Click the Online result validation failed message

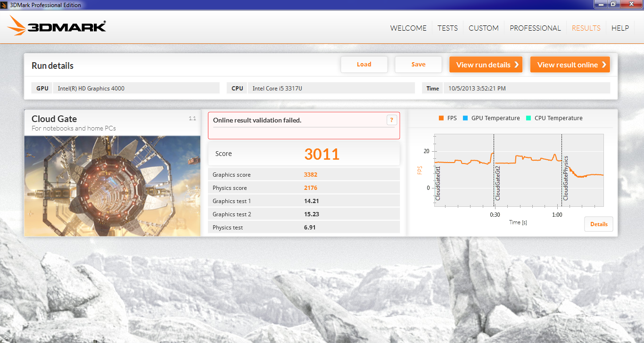pos(257,120)
